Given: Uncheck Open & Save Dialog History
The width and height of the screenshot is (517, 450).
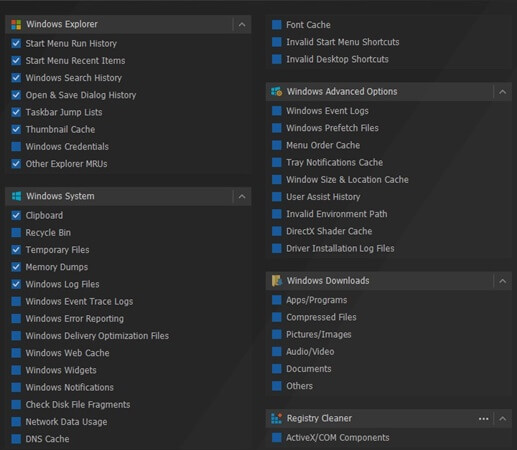Looking at the screenshot, I should tap(16, 95).
